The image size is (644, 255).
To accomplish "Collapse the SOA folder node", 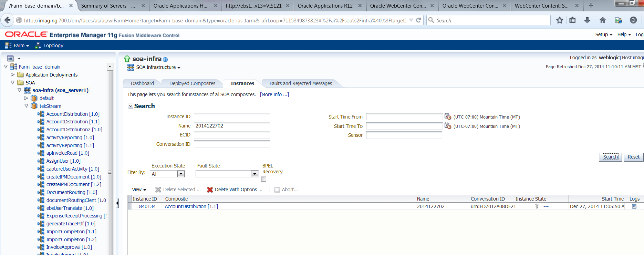I will (x=12, y=82).
